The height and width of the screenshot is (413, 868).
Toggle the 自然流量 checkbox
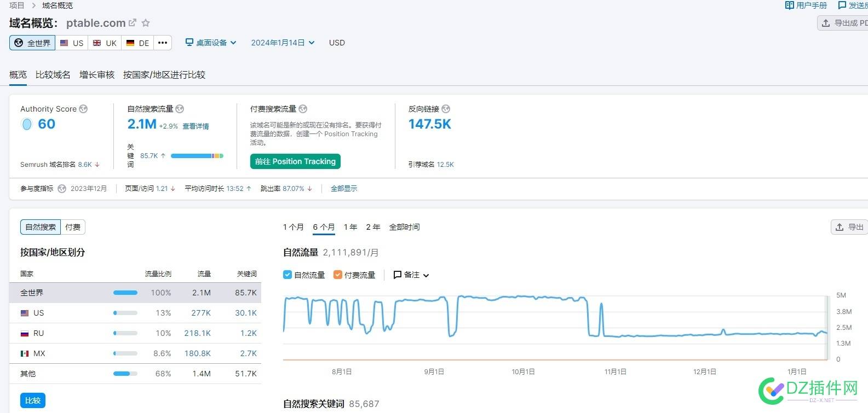[288, 275]
